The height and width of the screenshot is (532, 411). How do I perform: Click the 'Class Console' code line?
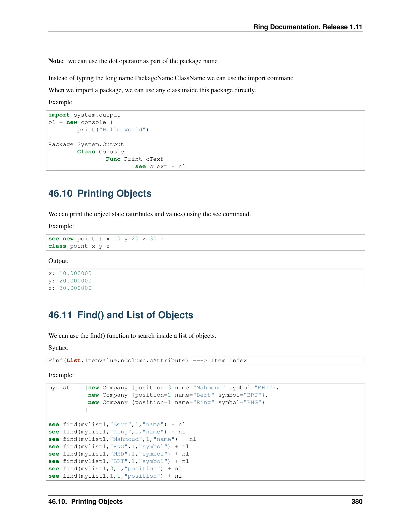coord(100,152)
